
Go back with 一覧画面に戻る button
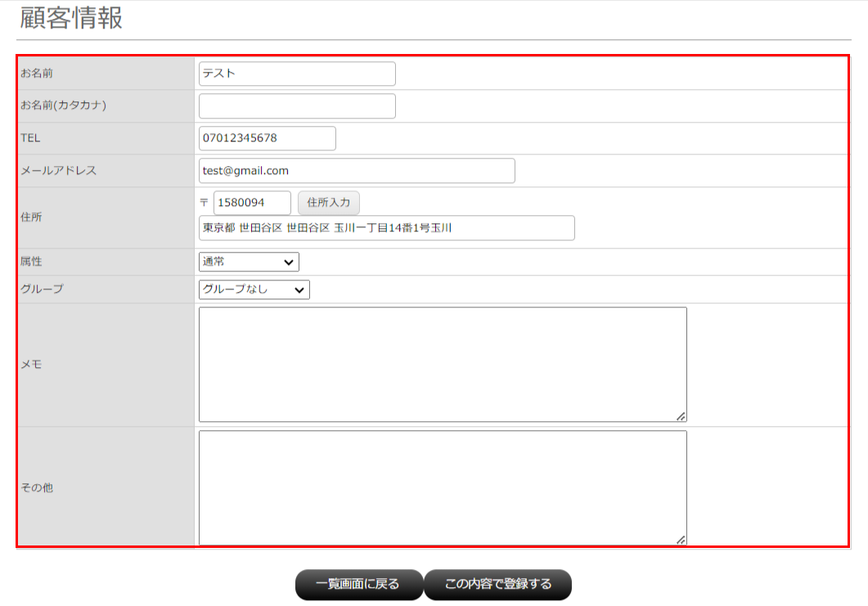pyautogui.click(x=358, y=585)
